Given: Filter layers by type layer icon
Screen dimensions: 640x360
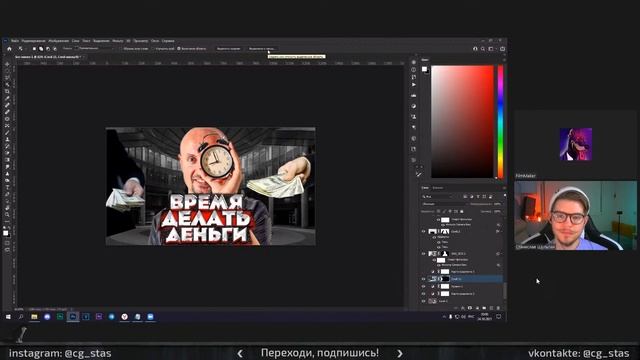Looking at the screenshot, I should pyautogui.click(x=478, y=197).
